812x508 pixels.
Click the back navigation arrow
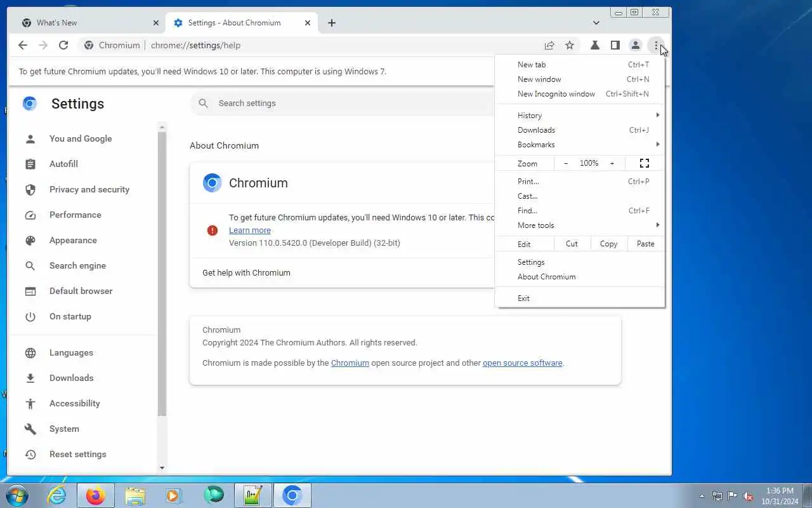(23, 45)
